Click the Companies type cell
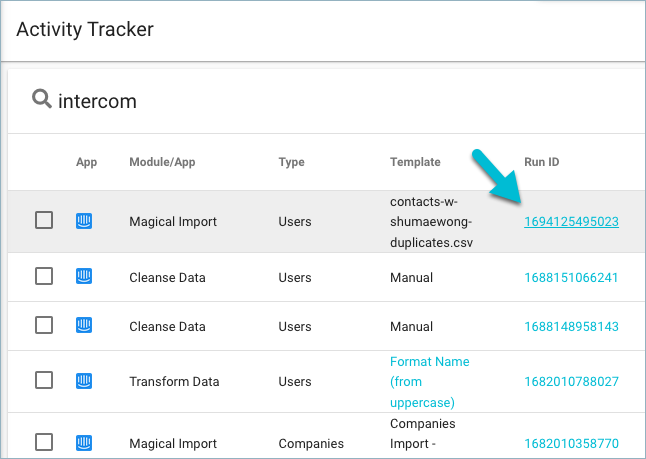The image size is (646, 459). [311, 444]
